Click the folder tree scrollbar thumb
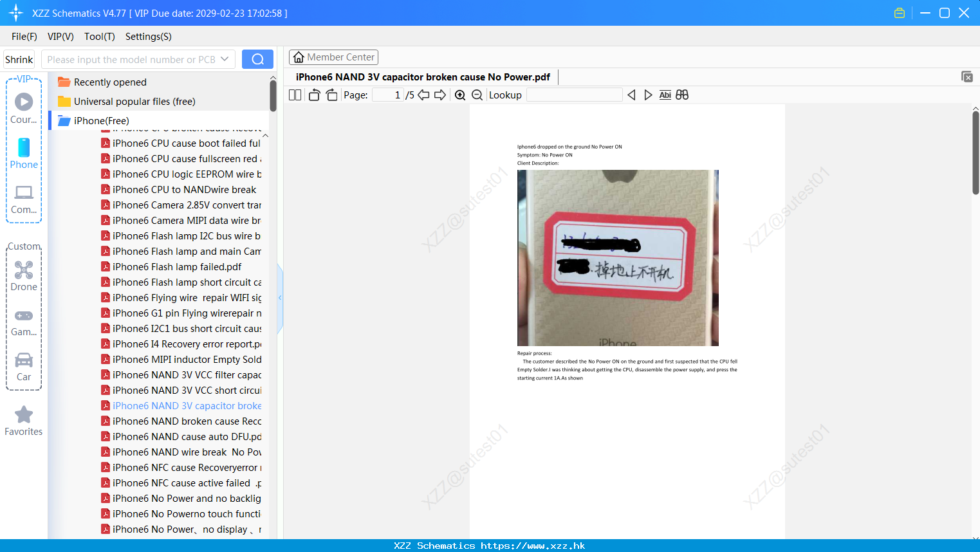The height and width of the screenshot is (552, 980). [x=273, y=96]
